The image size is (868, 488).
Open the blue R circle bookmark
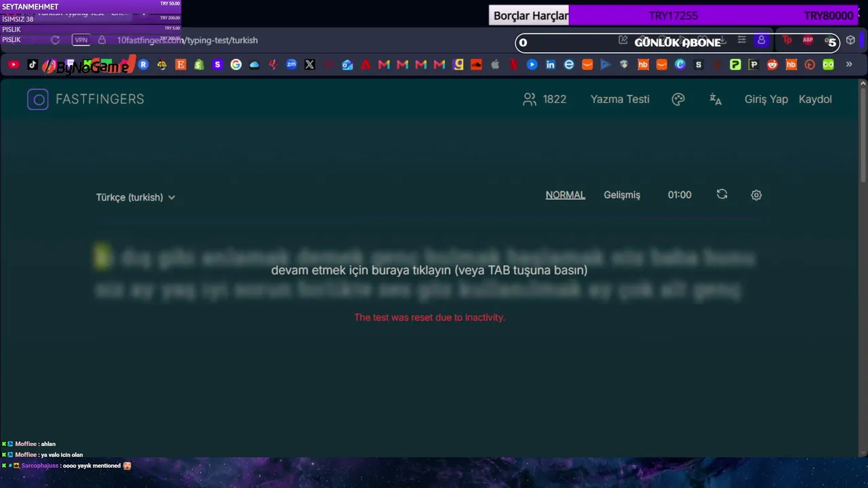tap(143, 65)
